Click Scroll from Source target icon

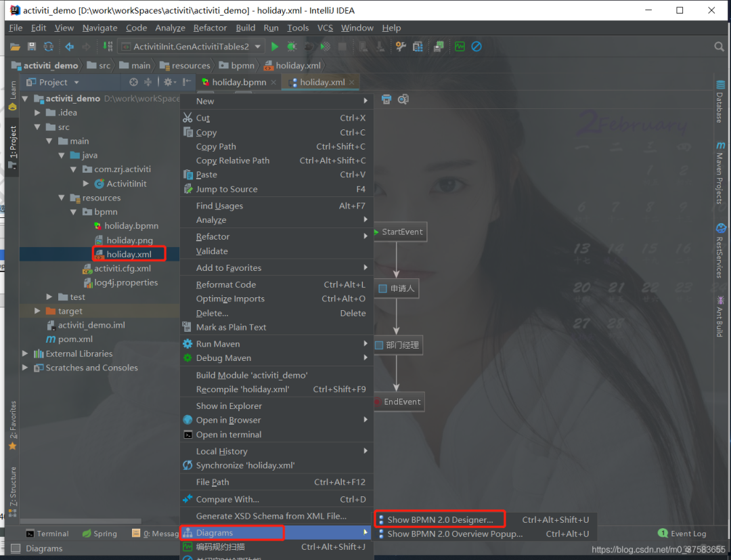click(x=134, y=82)
